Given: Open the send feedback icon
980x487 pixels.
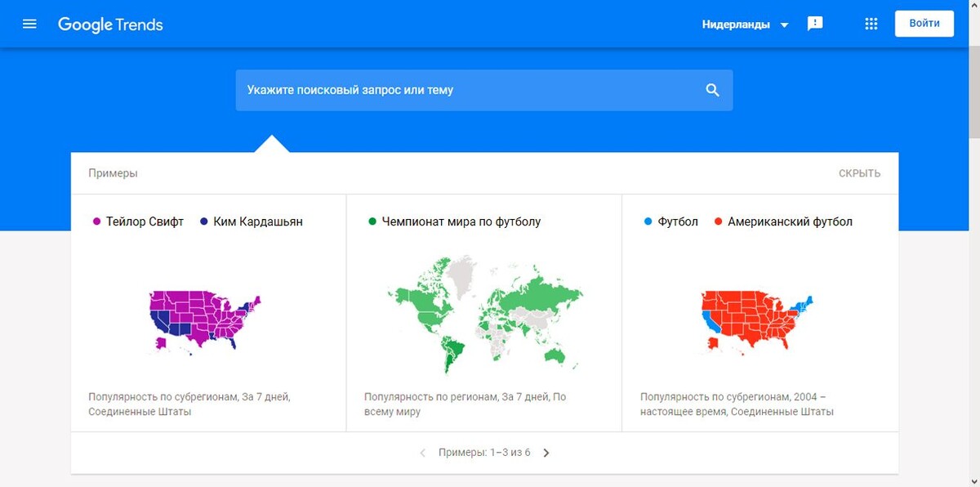Looking at the screenshot, I should point(814,24).
